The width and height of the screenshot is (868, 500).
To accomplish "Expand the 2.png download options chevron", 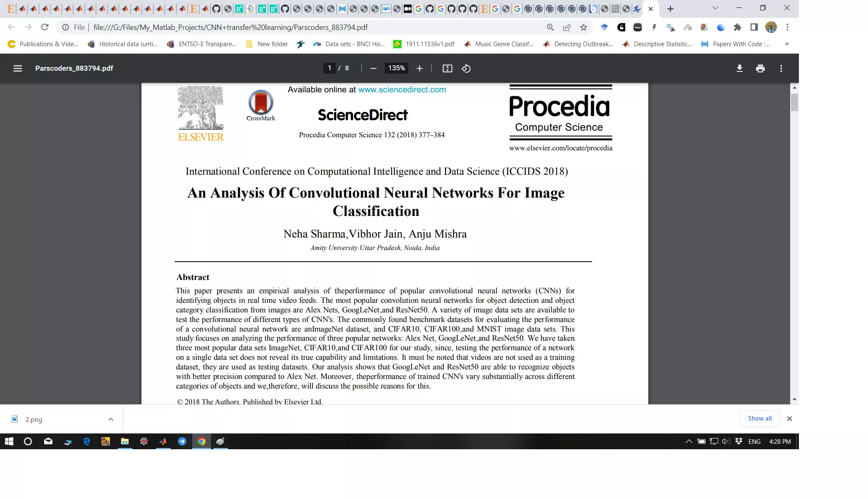I will click(x=111, y=419).
